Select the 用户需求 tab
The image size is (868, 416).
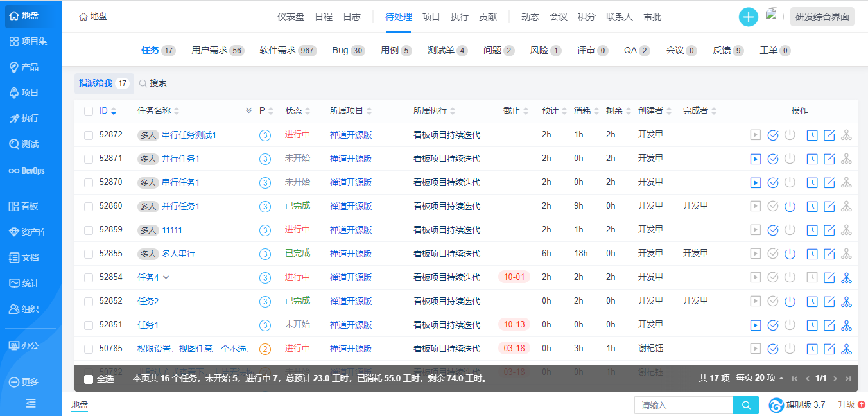tap(218, 50)
